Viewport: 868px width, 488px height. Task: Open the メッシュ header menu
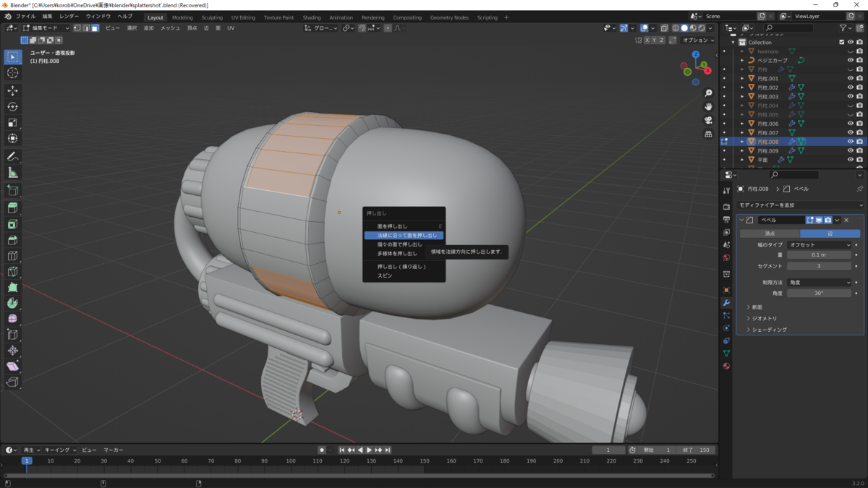tap(170, 28)
